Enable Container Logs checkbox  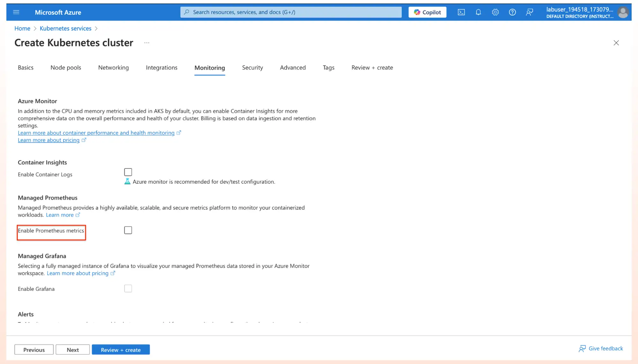coord(128,172)
